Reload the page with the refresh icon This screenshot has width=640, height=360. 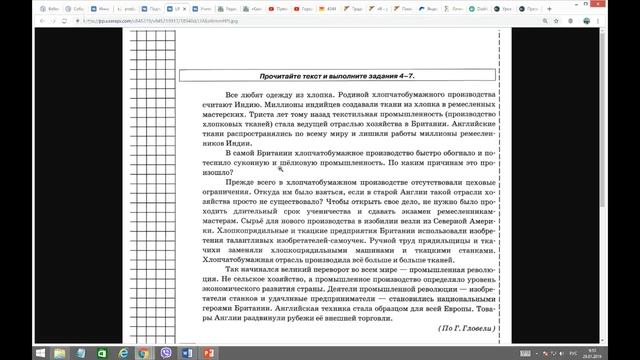click(x=64, y=21)
